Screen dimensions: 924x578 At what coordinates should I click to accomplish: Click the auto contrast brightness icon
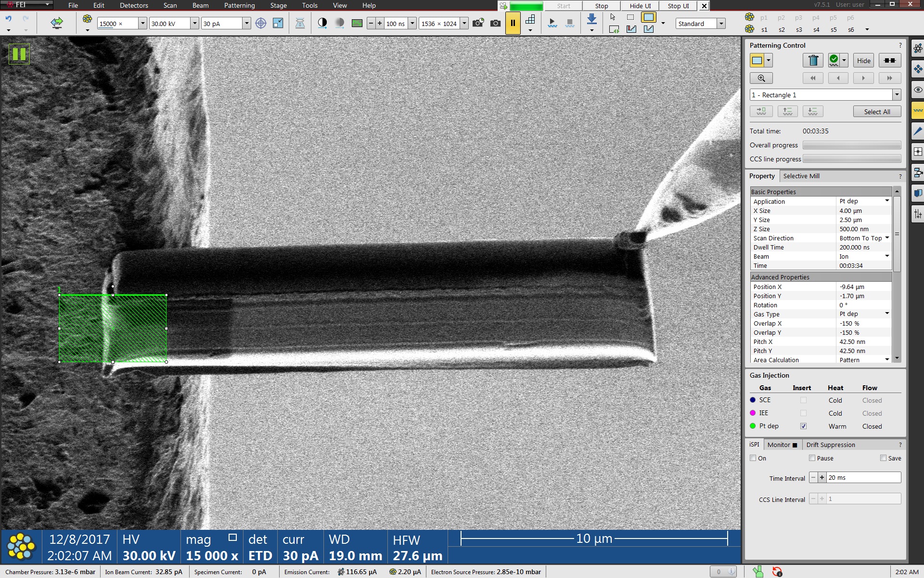pos(322,23)
